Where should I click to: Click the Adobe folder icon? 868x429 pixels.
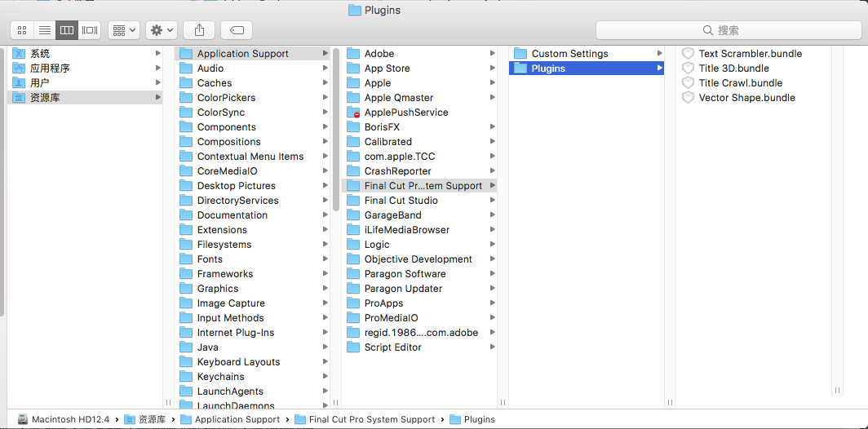pos(353,54)
